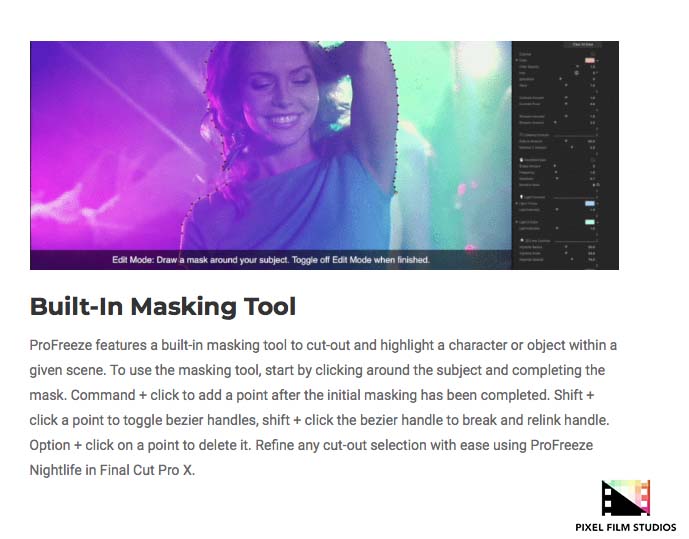The width and height of the screenshot is (689, 539).
Task: Click the Pixel Film Studios film-strip logo
Action: tap(626, 498)
